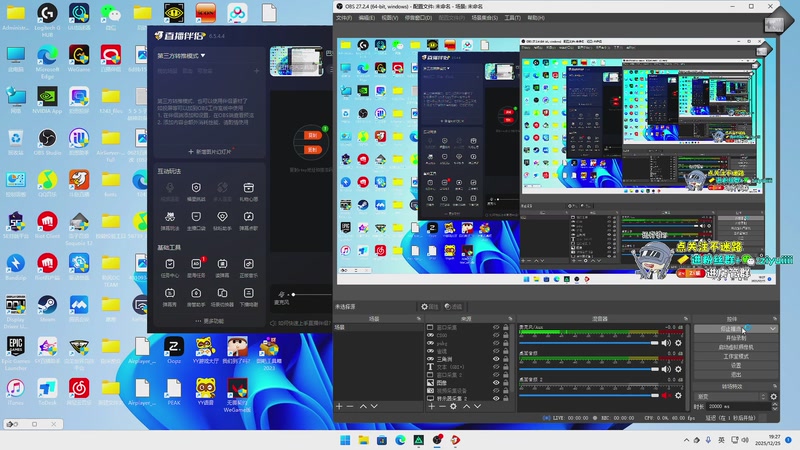Viewport: 800px width, 450px height.
Task: Open the 视图(V) menu
Action: pyautogui.click(x=390, y=18)
